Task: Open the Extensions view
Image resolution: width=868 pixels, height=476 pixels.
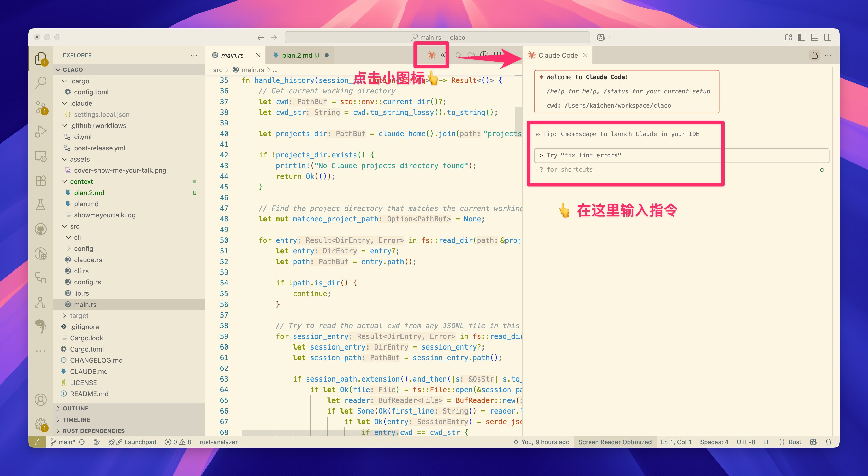Action: point(41,180)
